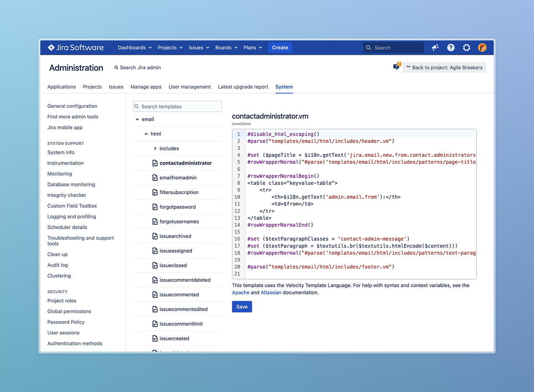Click the issuearchived file icon
Viewport: 534px width, 392px height.
[x=155, y=236]
